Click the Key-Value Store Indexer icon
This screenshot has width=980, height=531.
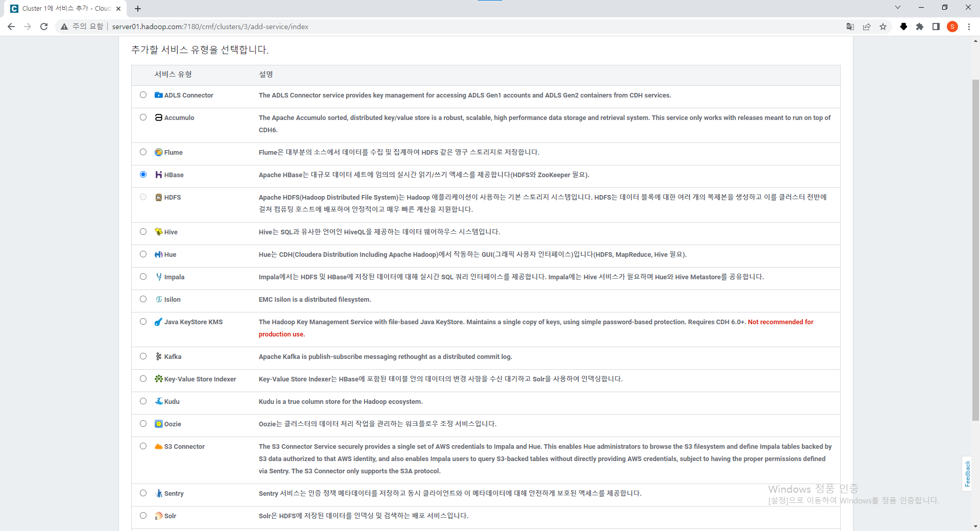[159, 379]
